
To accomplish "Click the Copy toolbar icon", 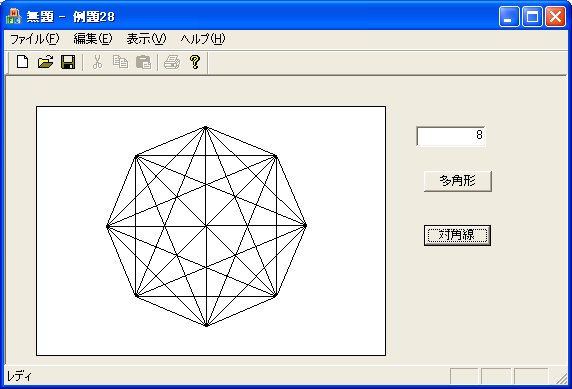I will [x=120, y=62].
